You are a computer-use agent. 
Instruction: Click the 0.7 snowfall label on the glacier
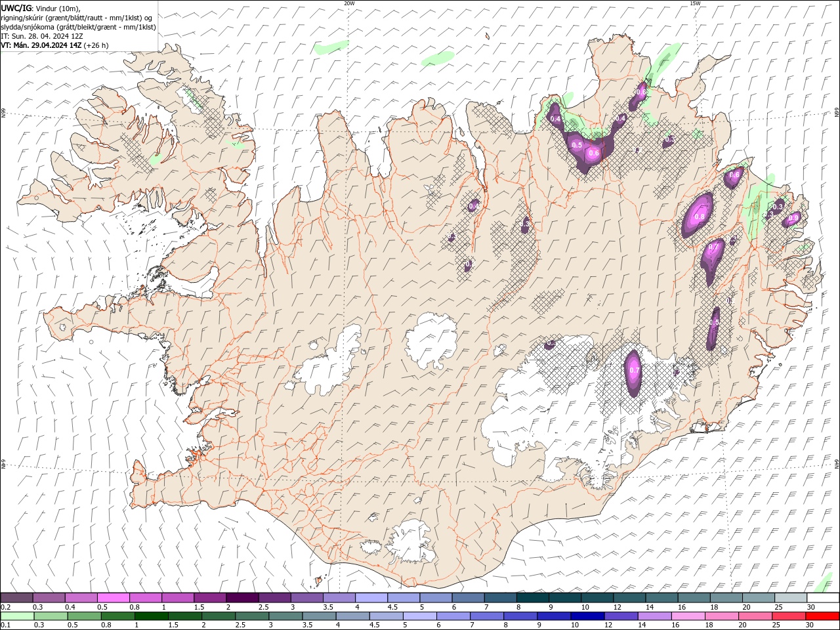pyautogui.click(x=634, y=371)
